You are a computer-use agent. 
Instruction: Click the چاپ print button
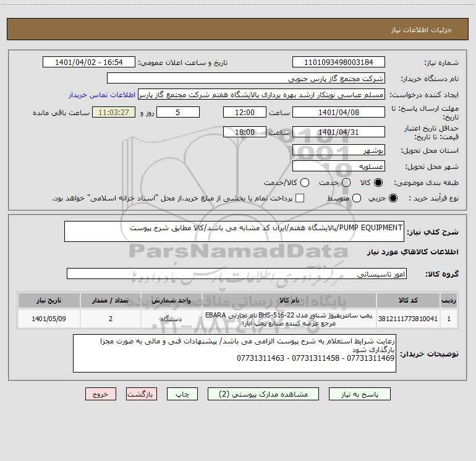(x=182, y=394)
